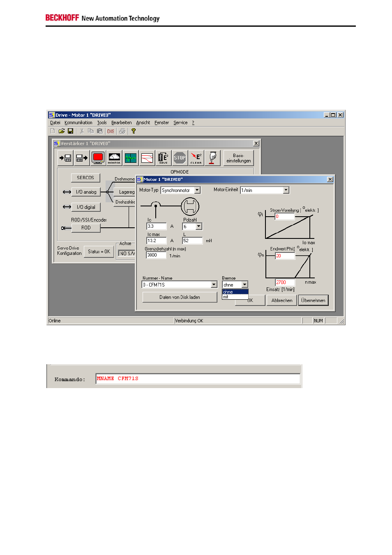Open the Datei menu

(55, 123)
